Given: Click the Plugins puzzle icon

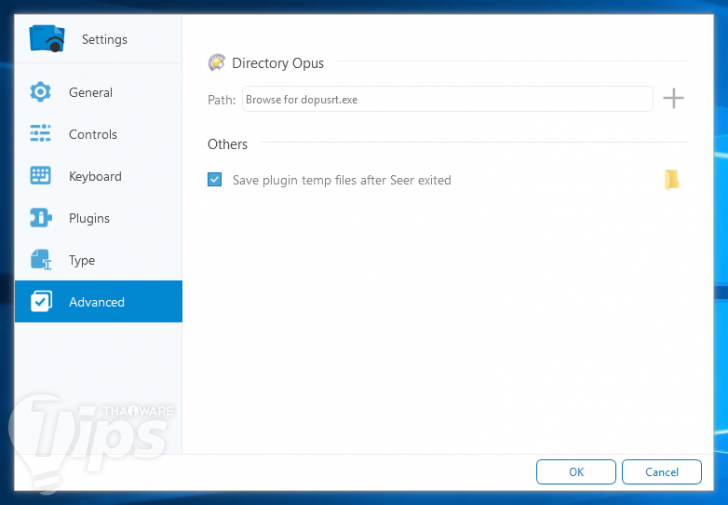Looking at the screenshot, I should point(40,218).
